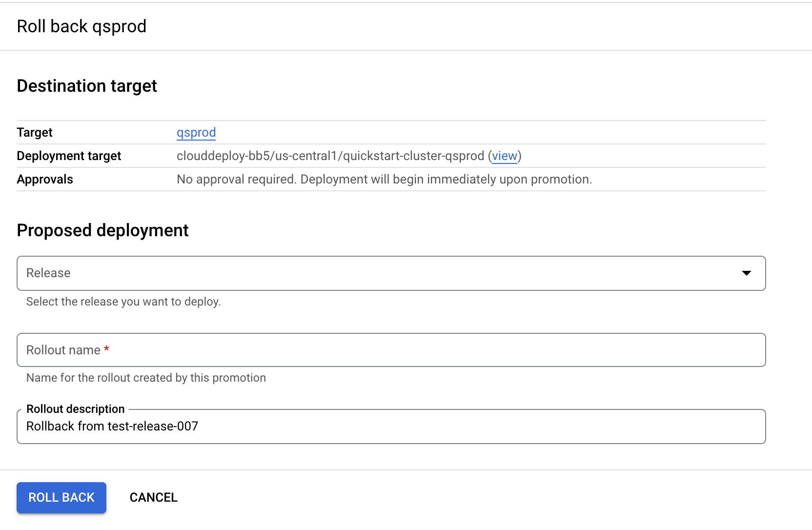This screenshot has width=812, height=530.
Task: Click inside the Rollout description field
Action: [390, 427]
